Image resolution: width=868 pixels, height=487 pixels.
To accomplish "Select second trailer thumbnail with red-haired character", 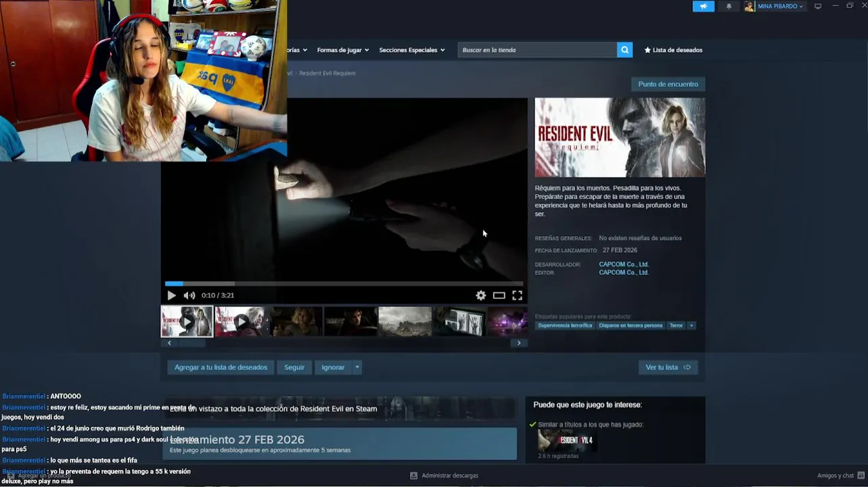I will point(242,321).
